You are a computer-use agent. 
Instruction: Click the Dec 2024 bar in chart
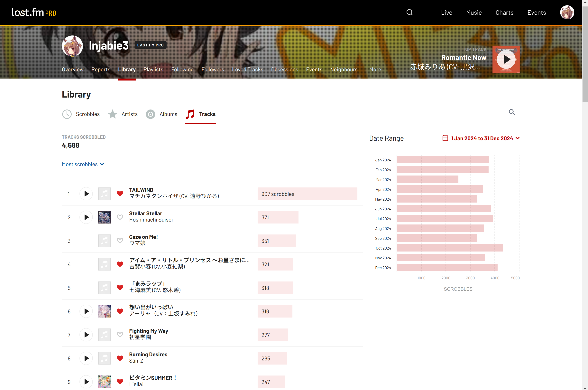tap(447, 267)
